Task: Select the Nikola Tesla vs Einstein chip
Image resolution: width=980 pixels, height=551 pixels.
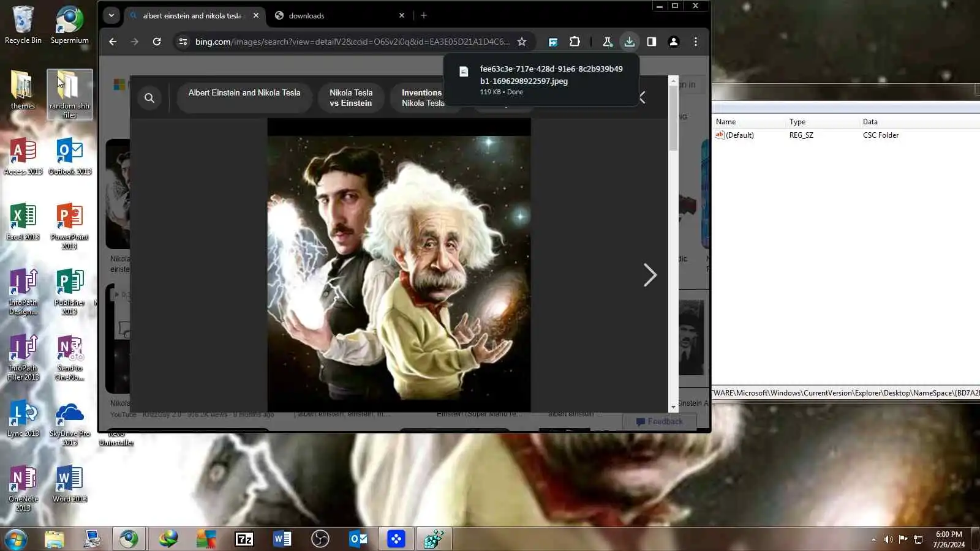Action: (x=351, y=98)
